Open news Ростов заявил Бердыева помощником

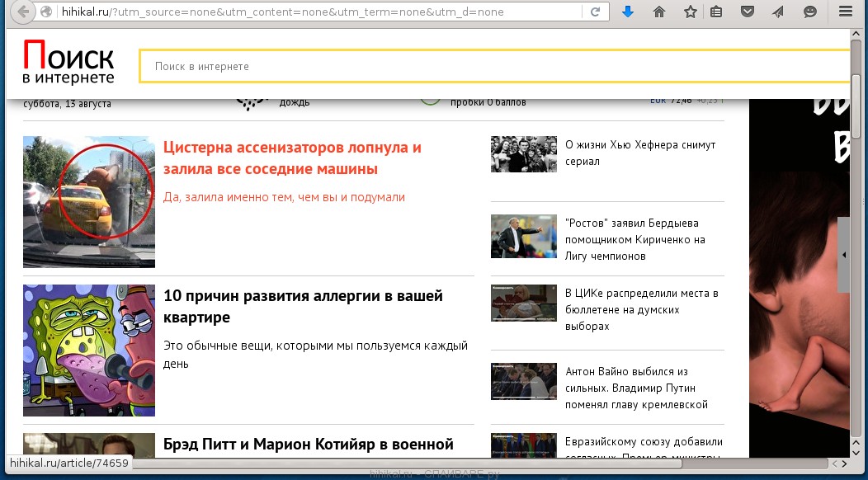tap(635, 239)
